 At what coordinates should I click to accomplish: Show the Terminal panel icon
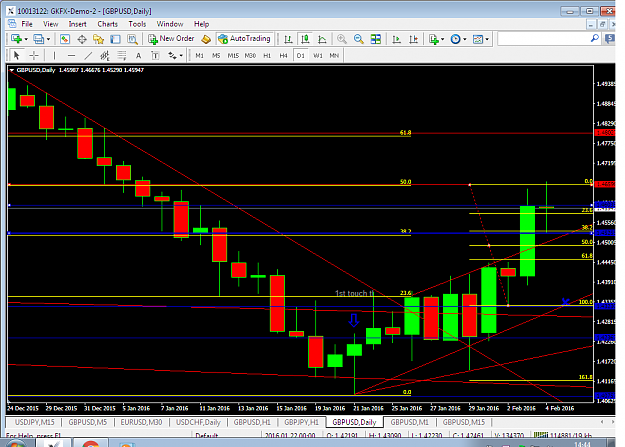pos(115,39)
